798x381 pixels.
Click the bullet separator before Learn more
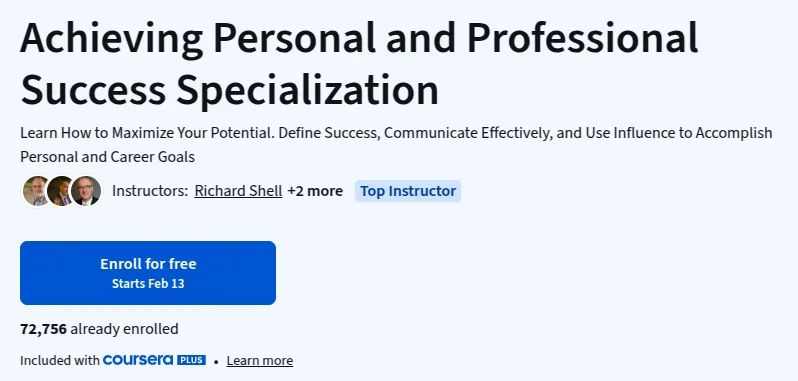tap(216, 361)
